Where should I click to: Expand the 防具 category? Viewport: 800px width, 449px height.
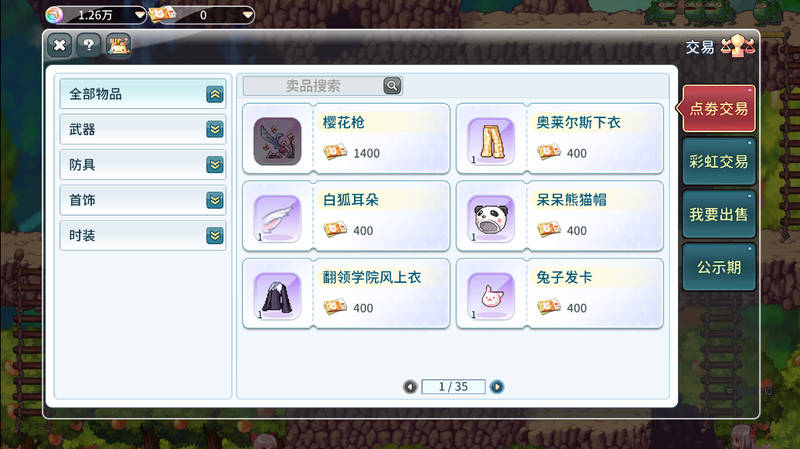pos(215,165)
